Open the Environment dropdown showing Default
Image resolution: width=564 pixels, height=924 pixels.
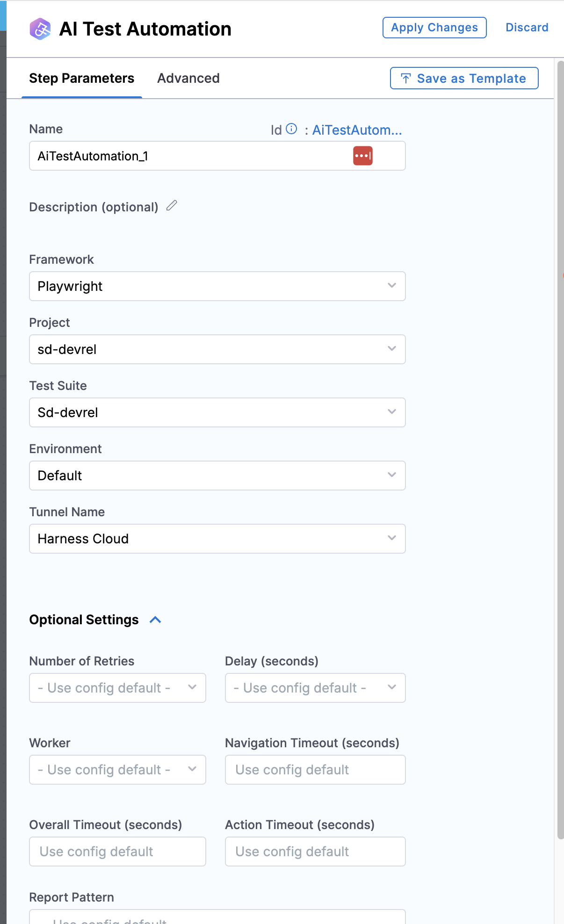tap(217, 476)
